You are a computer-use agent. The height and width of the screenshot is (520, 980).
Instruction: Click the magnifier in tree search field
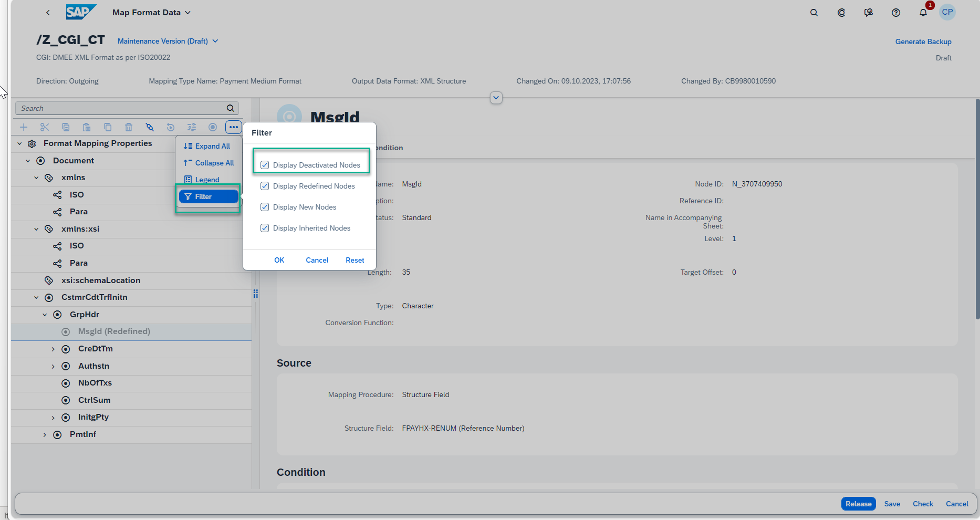[x=230, y=108]
